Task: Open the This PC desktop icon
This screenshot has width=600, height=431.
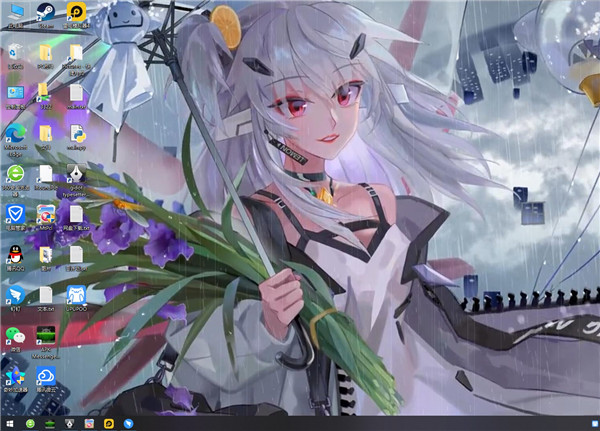Action: [15, 13]
